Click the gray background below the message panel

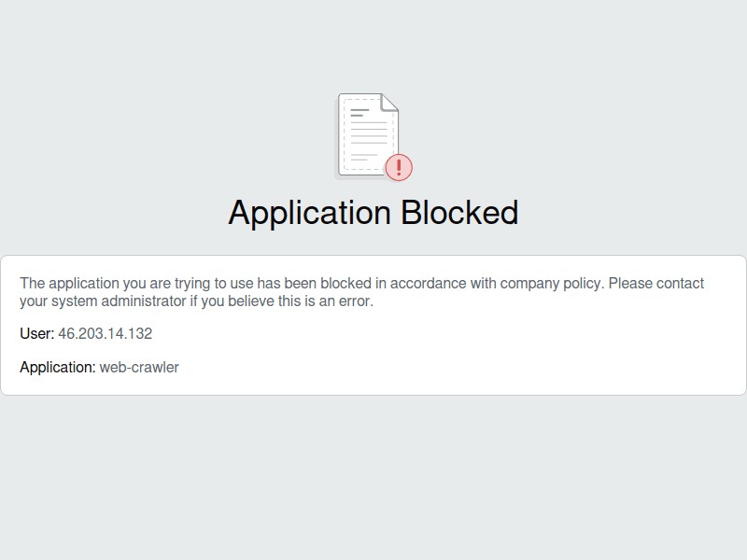coord(373,476)
